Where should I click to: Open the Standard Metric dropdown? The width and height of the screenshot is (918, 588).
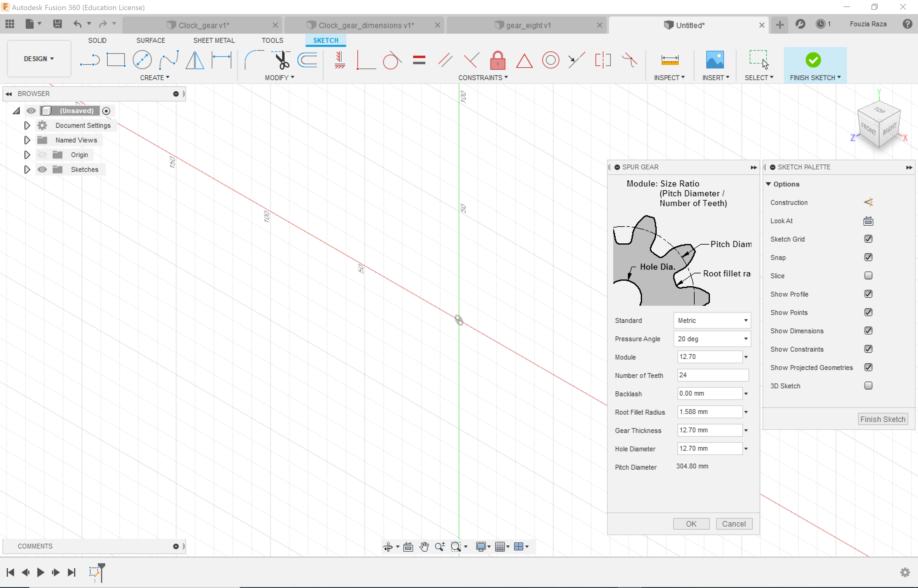click(x=712, y=320)
